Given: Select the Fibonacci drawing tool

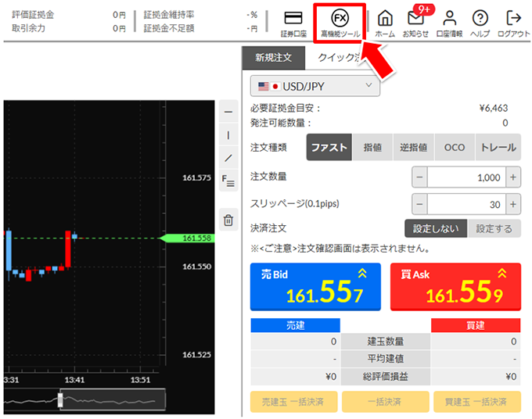Looking at the screenshot, I should coord(228,181).
